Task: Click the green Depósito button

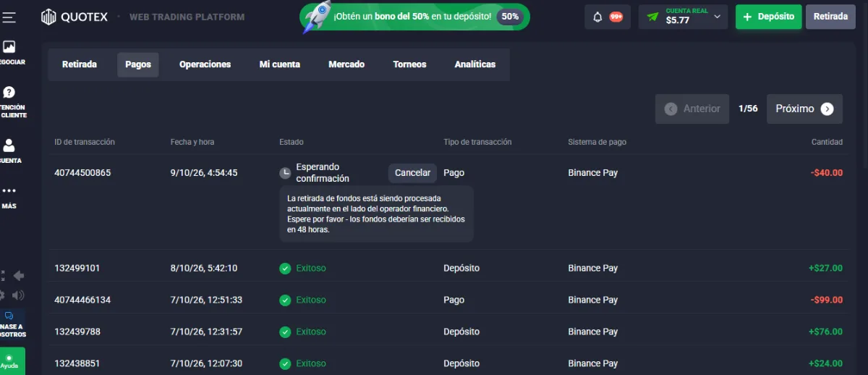Action: 768,17
